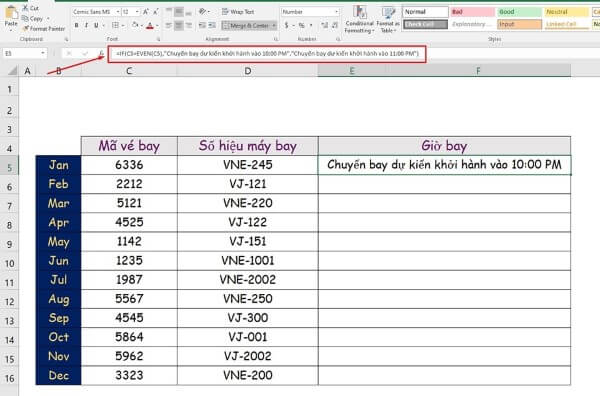Open Alignment dialog launcher

(x=276, y=39)
